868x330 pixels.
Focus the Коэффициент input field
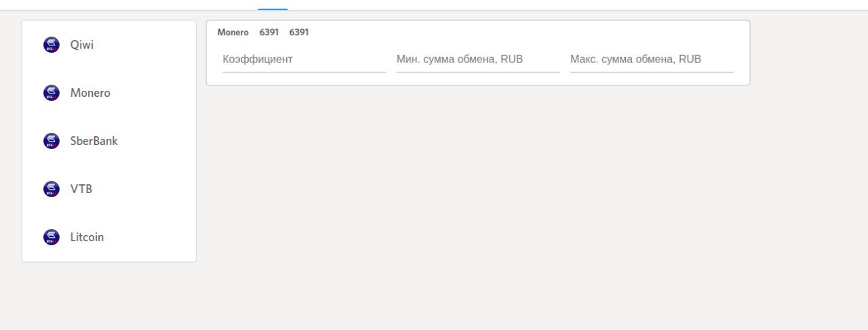304,60
